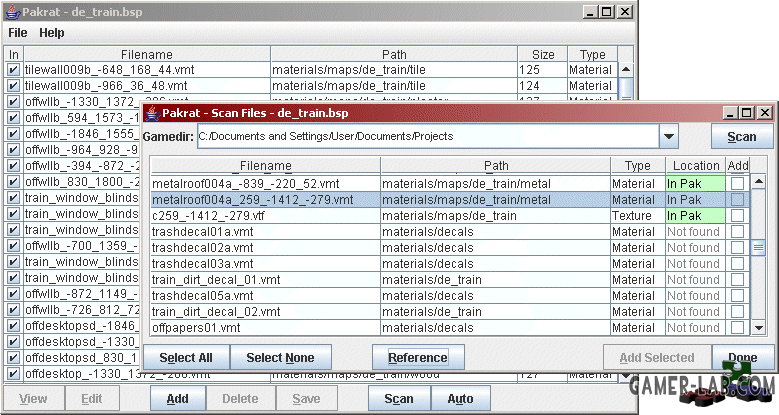Click the Edit button in main window
The width and height of the screenshot is (779, 415).
(x=91, y=399)
